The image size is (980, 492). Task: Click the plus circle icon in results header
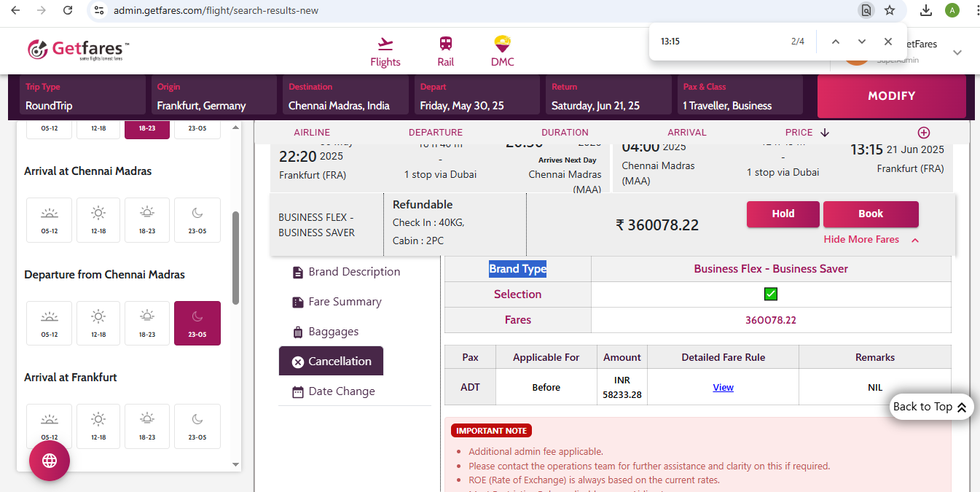(923, 133)
